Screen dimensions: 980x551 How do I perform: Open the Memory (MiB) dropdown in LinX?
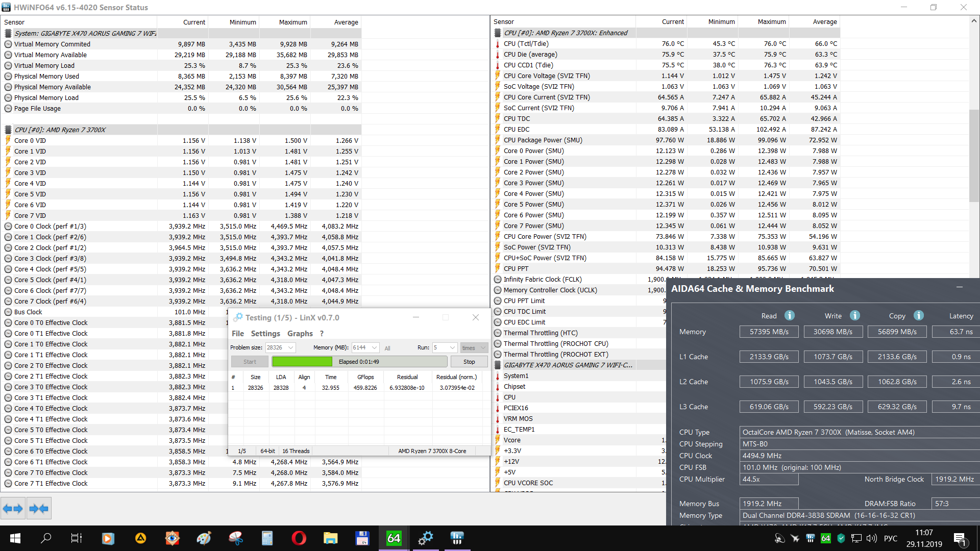374,348
